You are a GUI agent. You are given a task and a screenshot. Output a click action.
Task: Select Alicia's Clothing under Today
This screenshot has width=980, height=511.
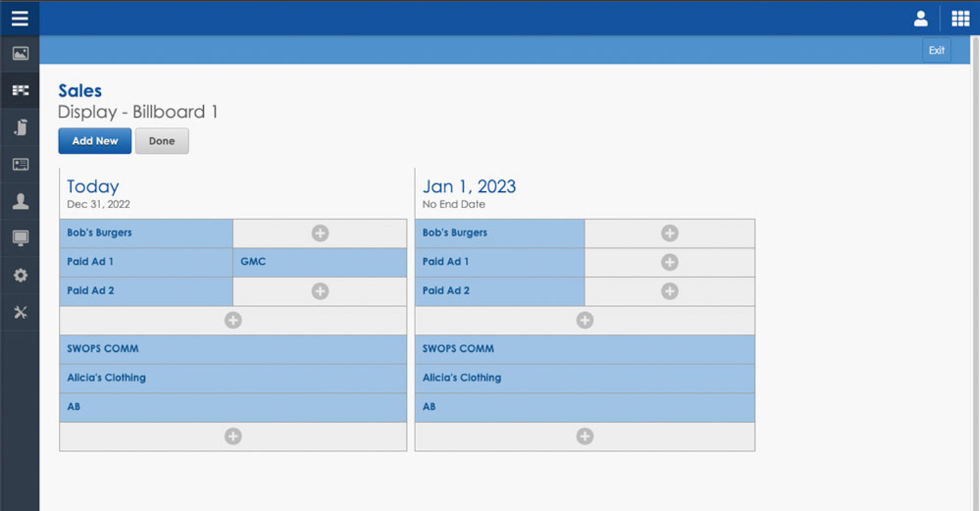coord(233,378)
